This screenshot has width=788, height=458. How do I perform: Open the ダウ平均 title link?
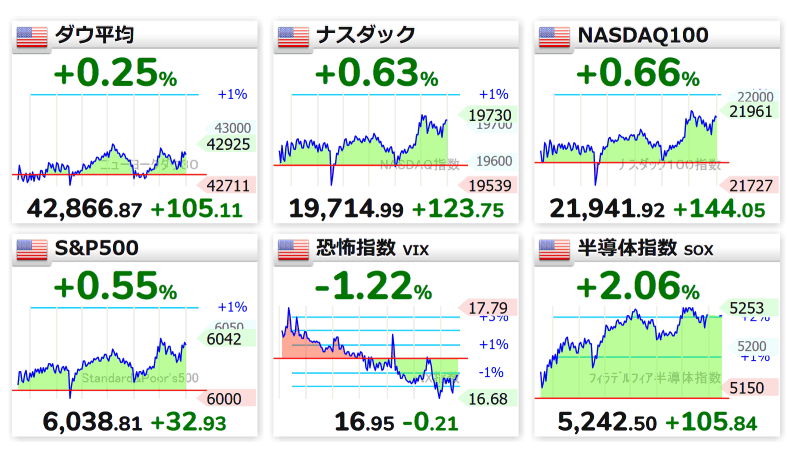coord(94,35)
